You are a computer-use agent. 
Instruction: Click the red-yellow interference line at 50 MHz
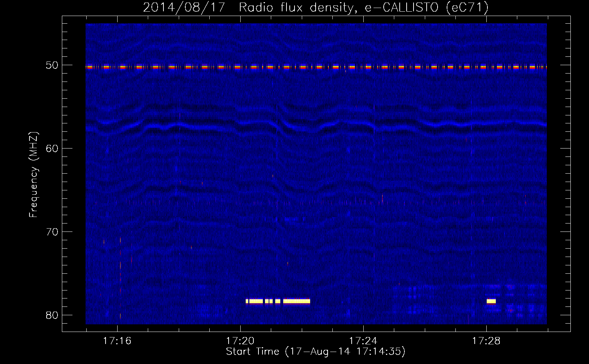click(316, 67)
